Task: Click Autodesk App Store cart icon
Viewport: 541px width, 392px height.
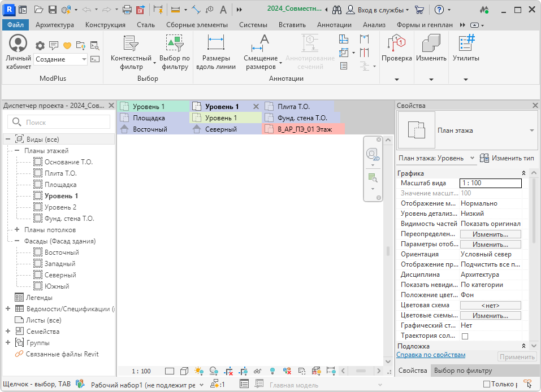Action: (419, 10)
